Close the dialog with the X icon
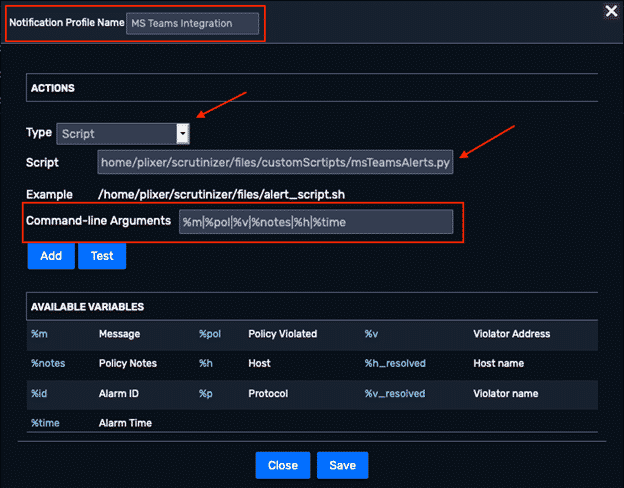The width and height of the screenshot is (624, 488). tap(611, 11)
